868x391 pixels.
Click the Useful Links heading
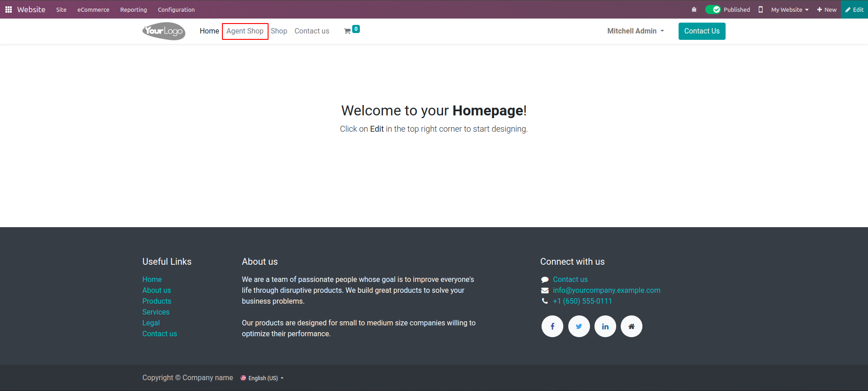coord(167,262)
